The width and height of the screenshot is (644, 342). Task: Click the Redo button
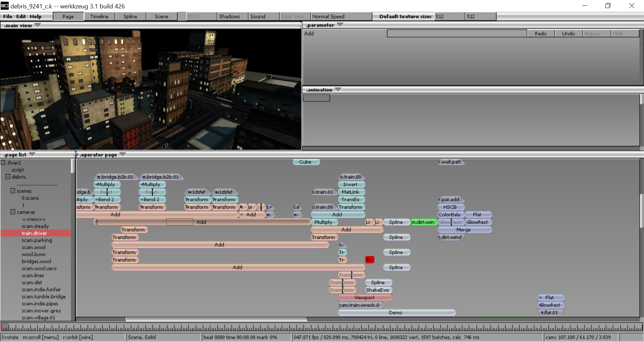point(540,33)
